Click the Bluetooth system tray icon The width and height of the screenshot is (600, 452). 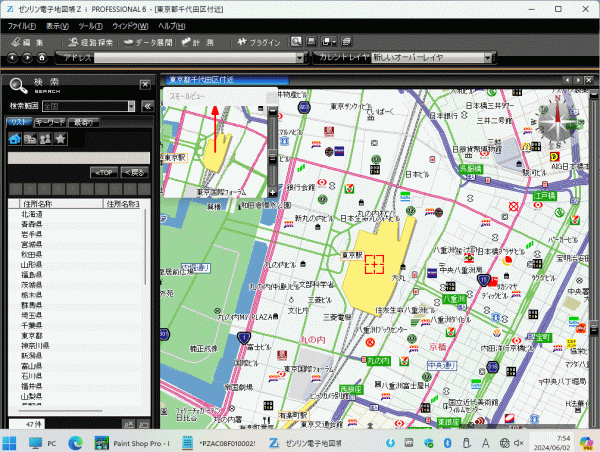coord(447,443)
